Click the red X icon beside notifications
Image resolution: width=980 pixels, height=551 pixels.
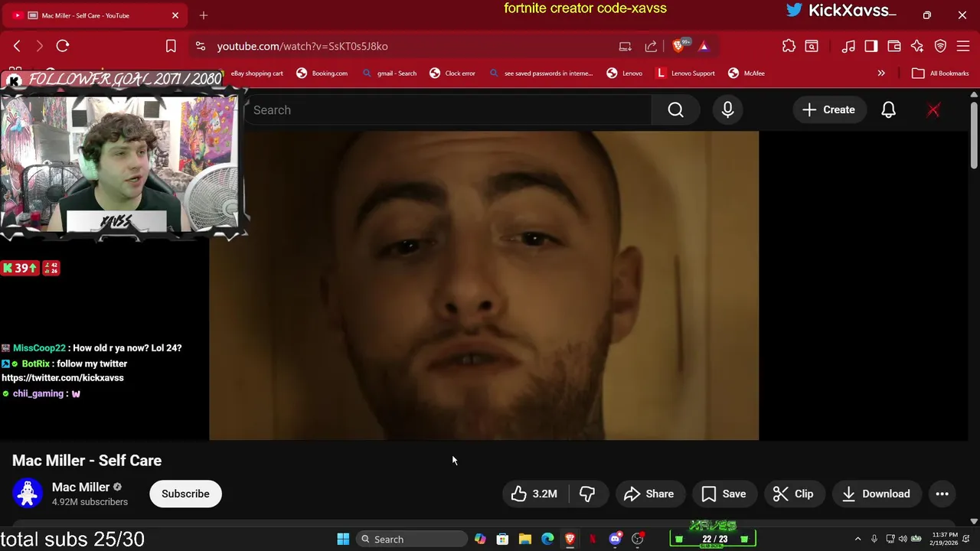[933, 110]
